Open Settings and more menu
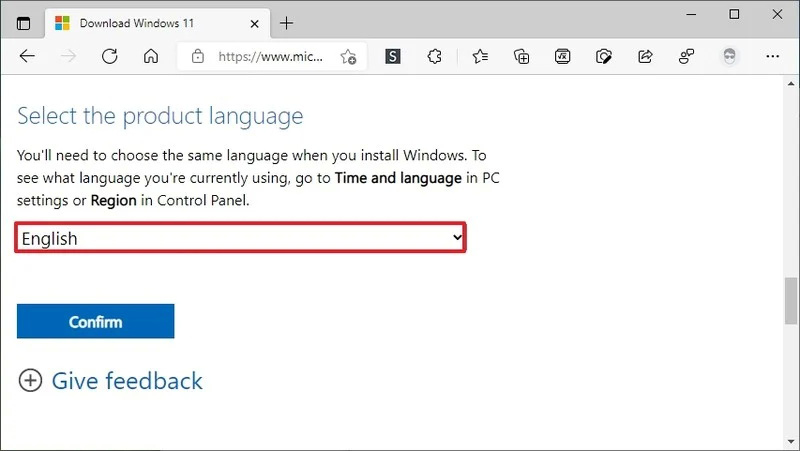800x451 pixels. click(x=772, y=56)
